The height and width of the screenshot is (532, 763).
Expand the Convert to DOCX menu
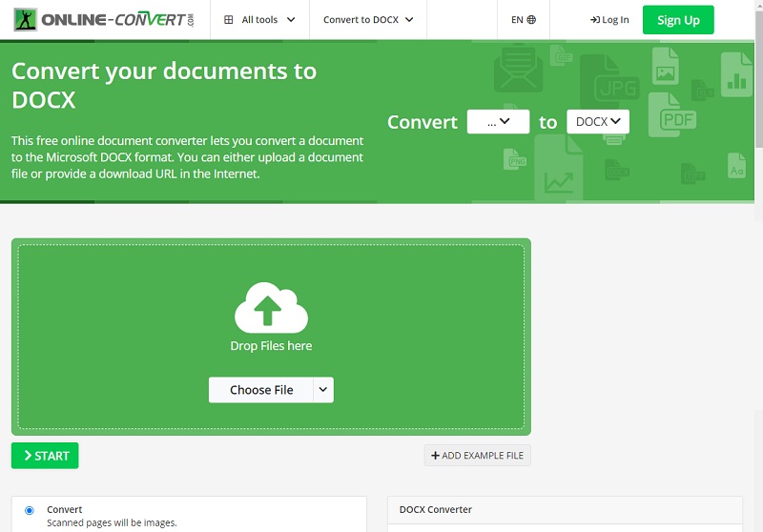368,20
